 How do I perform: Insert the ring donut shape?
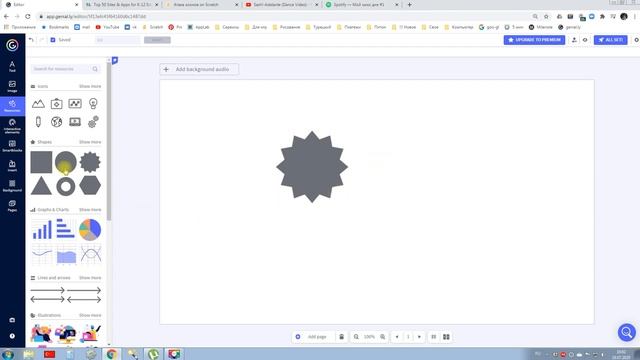[66, 186]
